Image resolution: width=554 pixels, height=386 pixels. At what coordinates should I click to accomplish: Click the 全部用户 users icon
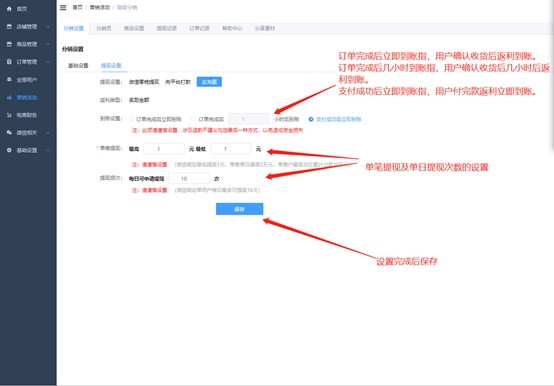coord(9,79)
